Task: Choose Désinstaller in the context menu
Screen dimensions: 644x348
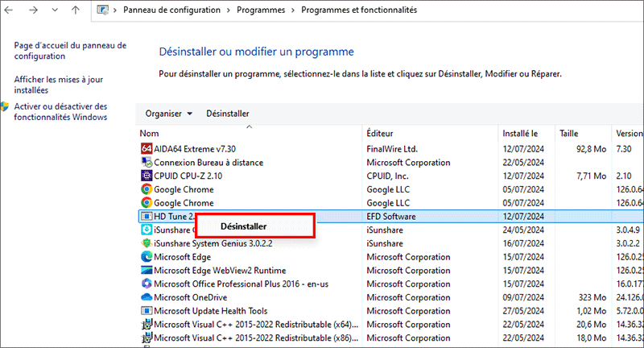Action: point(244,226)
